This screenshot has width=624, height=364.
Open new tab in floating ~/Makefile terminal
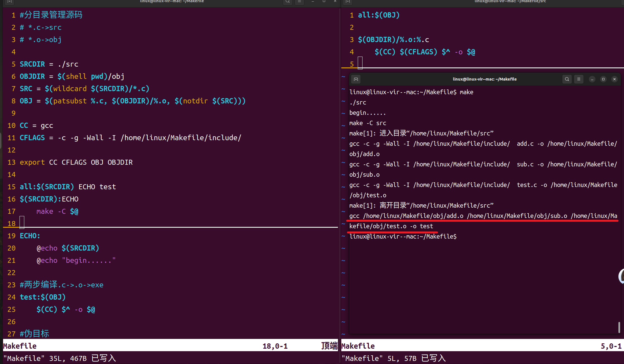(356, 79)
